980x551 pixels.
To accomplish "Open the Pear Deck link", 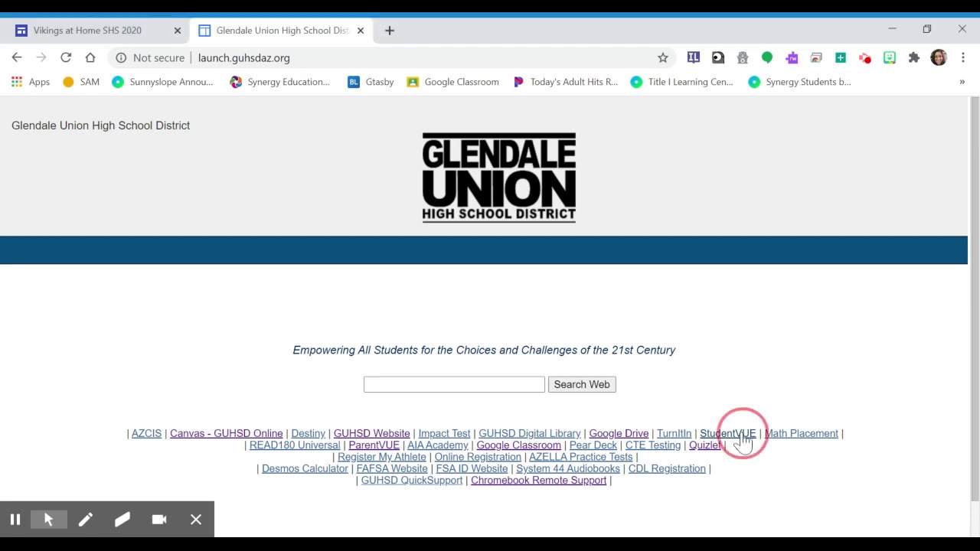I will (x=593, y=445).
